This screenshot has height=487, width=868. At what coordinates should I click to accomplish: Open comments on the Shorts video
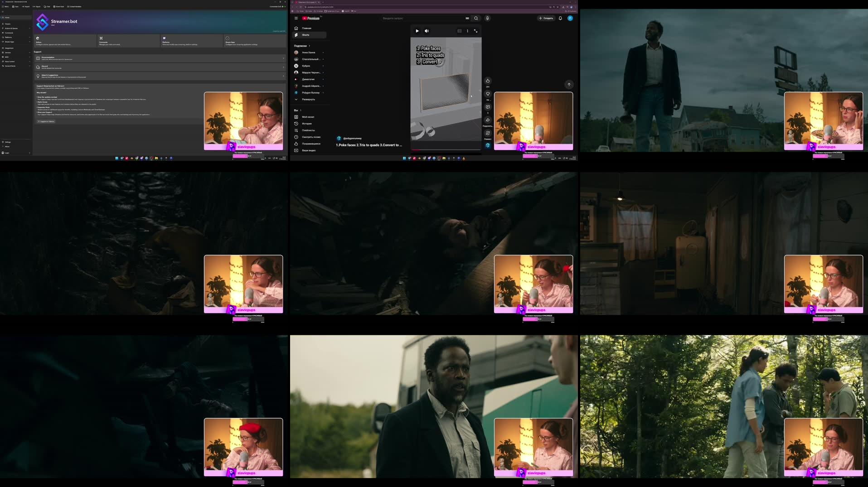488,107
